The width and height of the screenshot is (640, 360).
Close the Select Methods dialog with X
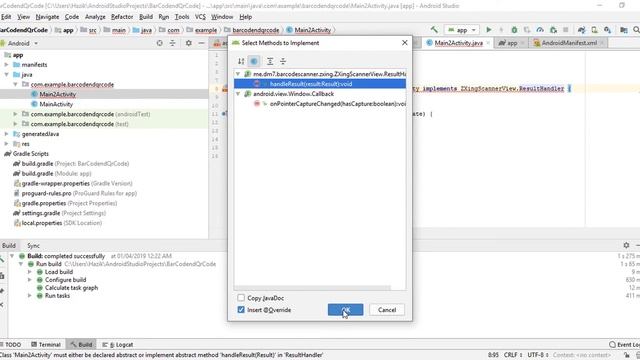(404, 42)
